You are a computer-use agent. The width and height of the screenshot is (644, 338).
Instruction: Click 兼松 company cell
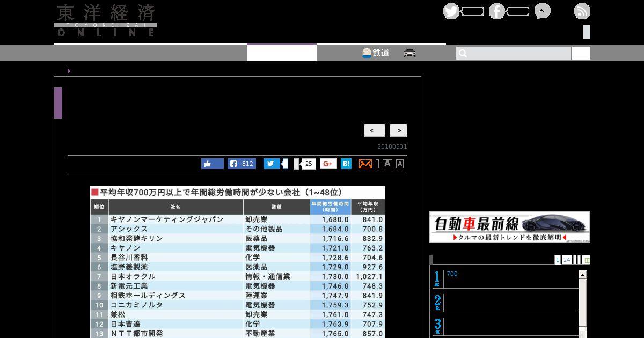click(118, 314)
